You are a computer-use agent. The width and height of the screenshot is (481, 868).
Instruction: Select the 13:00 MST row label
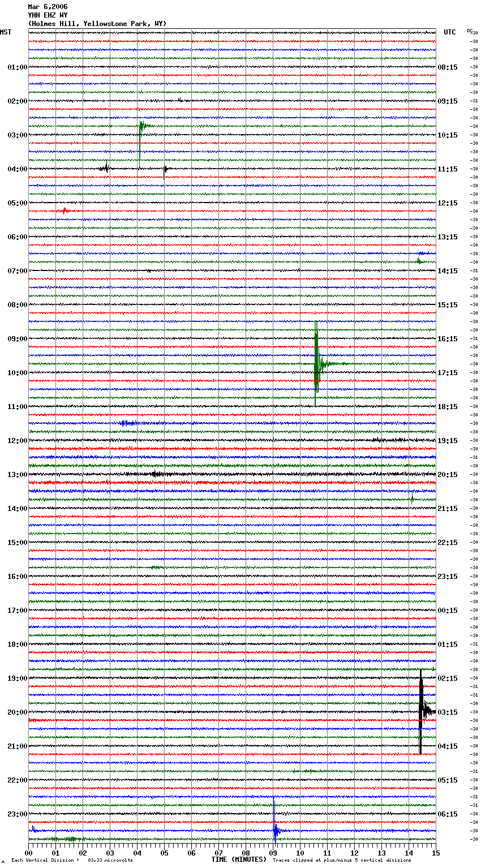point(18,475)
